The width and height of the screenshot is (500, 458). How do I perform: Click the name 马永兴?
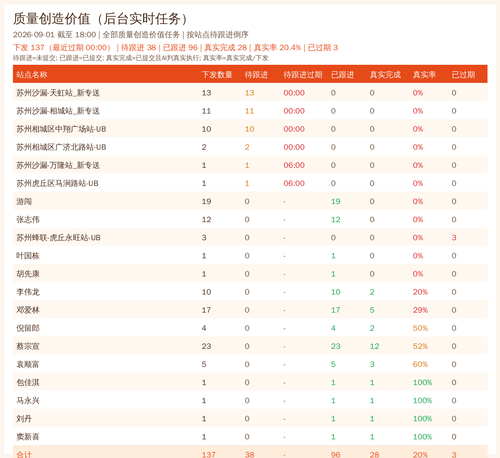(28, 400)
